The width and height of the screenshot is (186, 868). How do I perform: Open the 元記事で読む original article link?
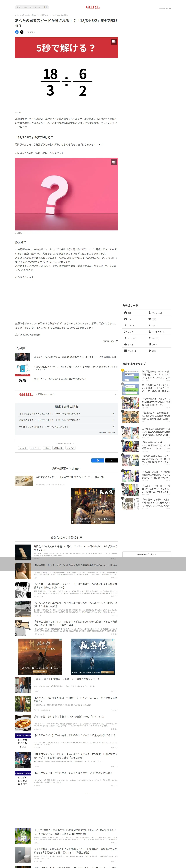pos(110,341)
